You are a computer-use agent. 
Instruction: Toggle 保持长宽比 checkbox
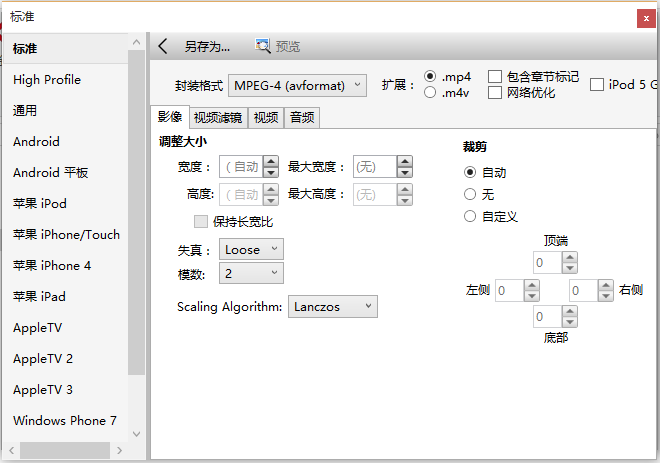point(200,221)
